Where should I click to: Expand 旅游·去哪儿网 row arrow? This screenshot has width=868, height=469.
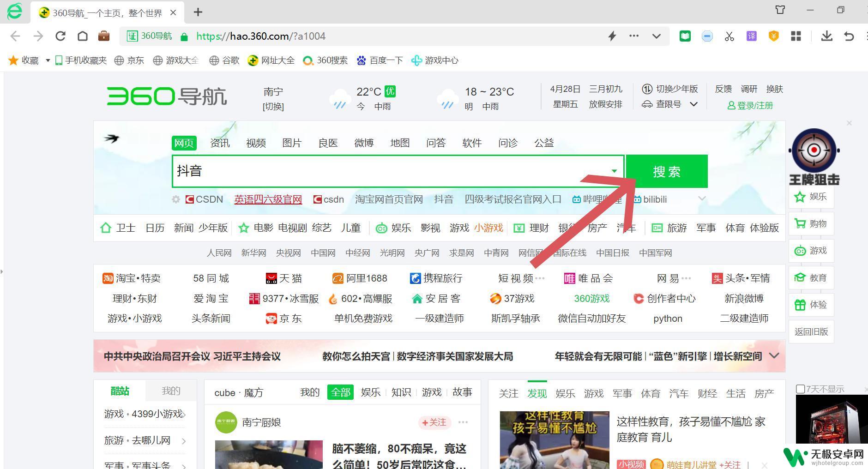pyautogui.click(x=184, y=441)
